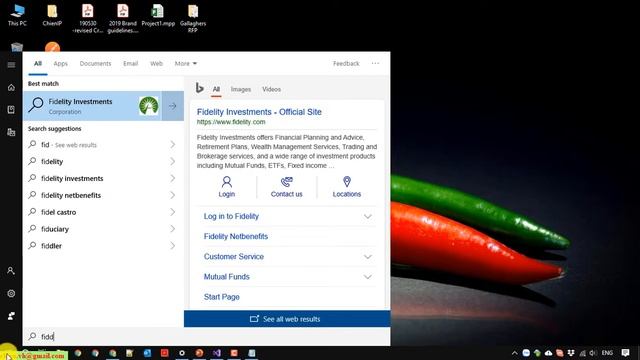Image resolution: width=640 pixels, height=360 pixels.
Task: Open the arrow next to Fidelity Investments best match
Action: (x=173, y=106)
